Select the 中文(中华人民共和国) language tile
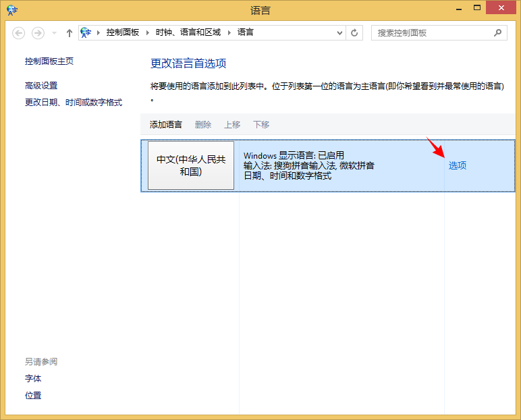 [191, 165]
